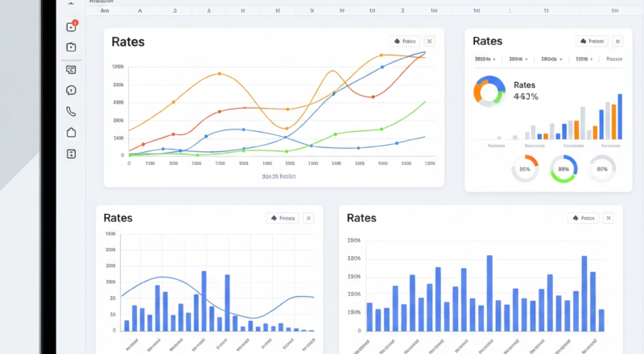The height and width of the screenshot is (354, 644).
Task: Click the last plain text filter in donut card
Action: [614, 60]
